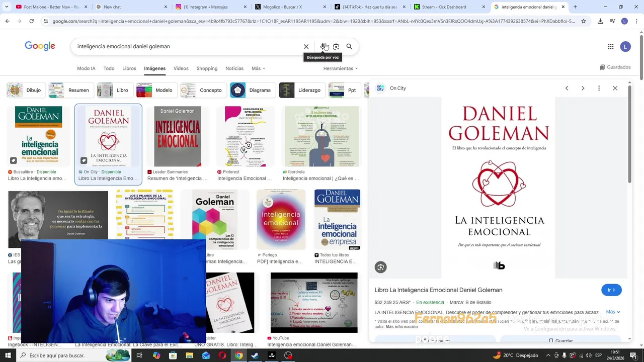Screen dimensions: 644x362
Task: Filter images by the Modelo chip
Action: [156, 90]
